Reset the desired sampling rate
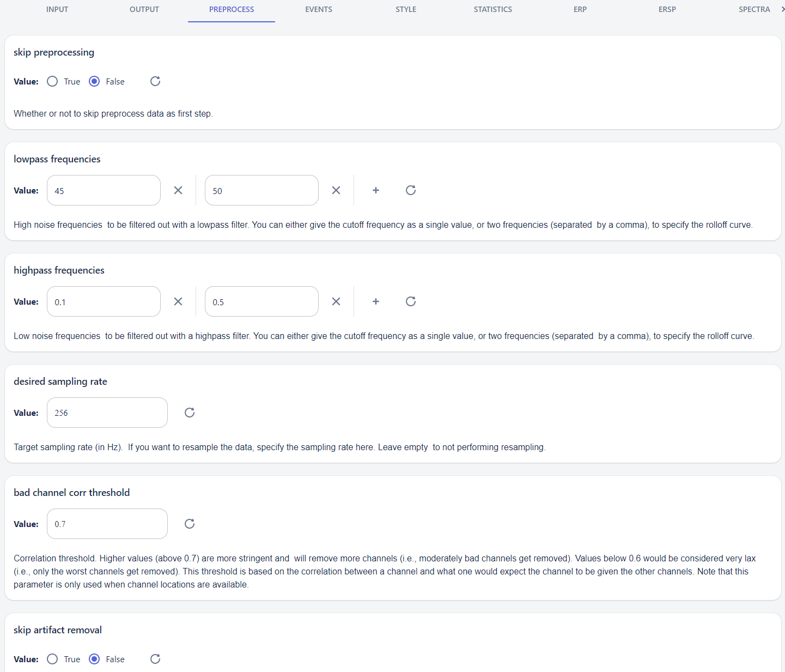This screenshot has height=672, width=785. 190,413
